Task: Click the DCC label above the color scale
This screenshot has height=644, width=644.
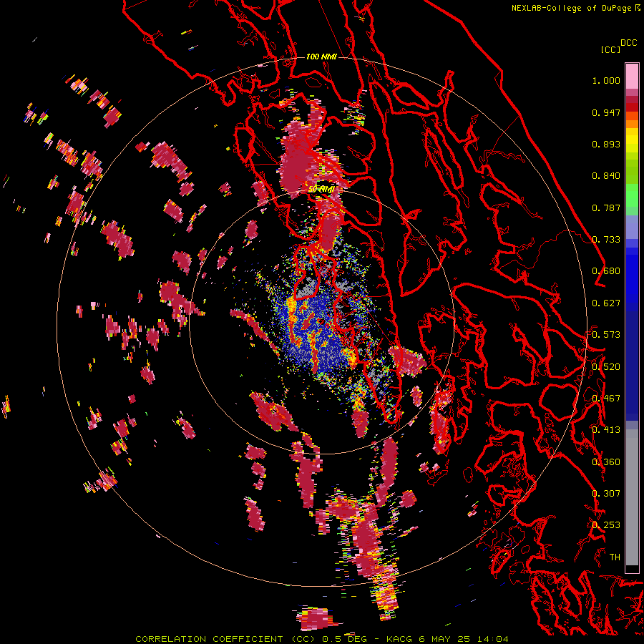Action: (x=628, y=43)
